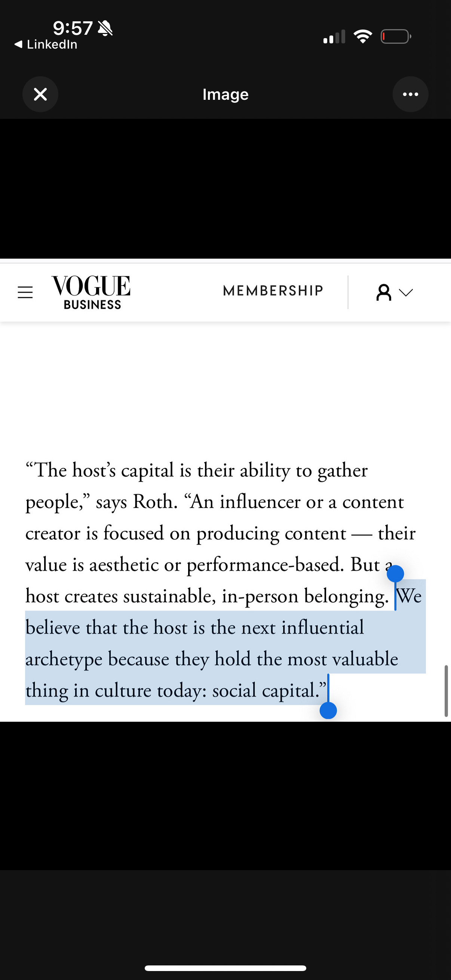The image size is (451, 980).
Task: Click the selection start handle near 'We'
Action: click(395, 574)
